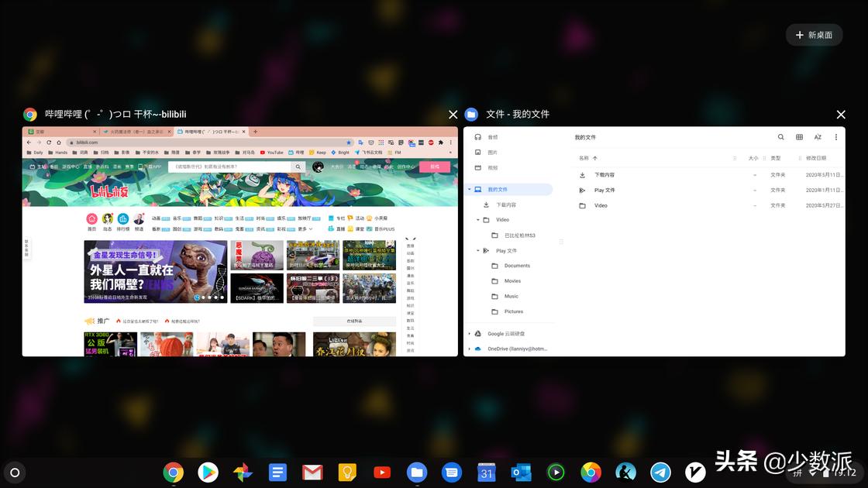Click search icon in Files window
Image resolution: width=868 pixels, height=488 pixels.
click(780, 136)
